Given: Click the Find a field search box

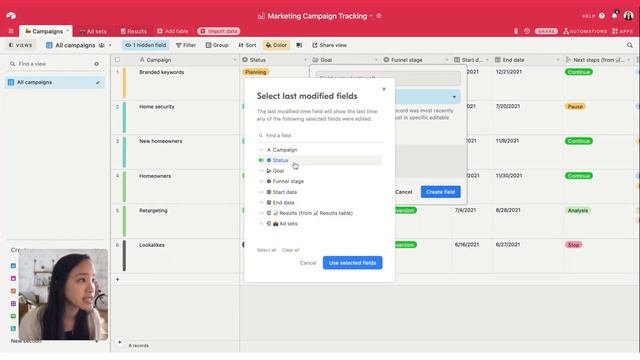Looking at the screenshot, I should 320,136.
